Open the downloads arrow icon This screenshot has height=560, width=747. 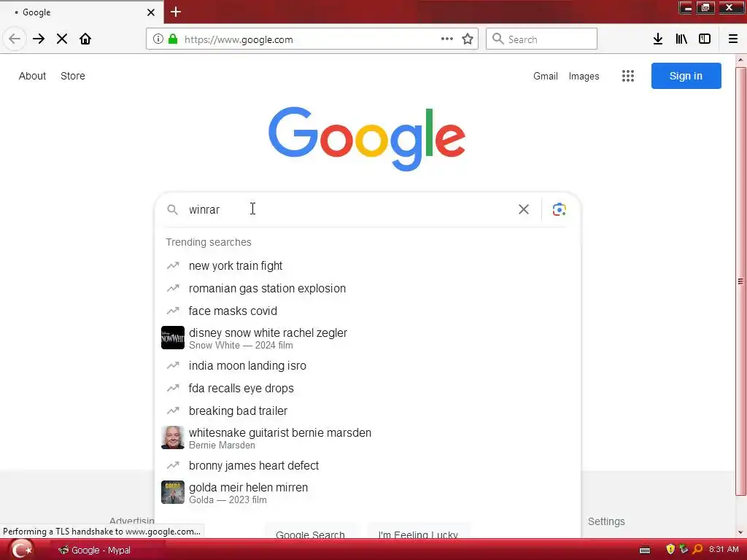[x=658, y=39]
